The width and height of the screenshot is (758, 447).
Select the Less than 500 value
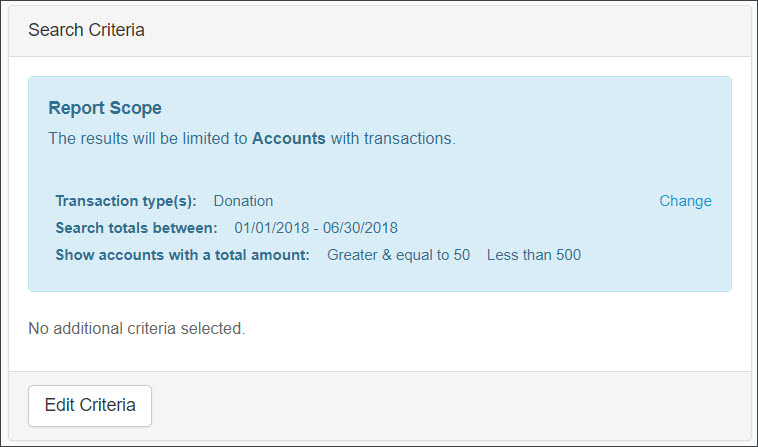[534, 255]
